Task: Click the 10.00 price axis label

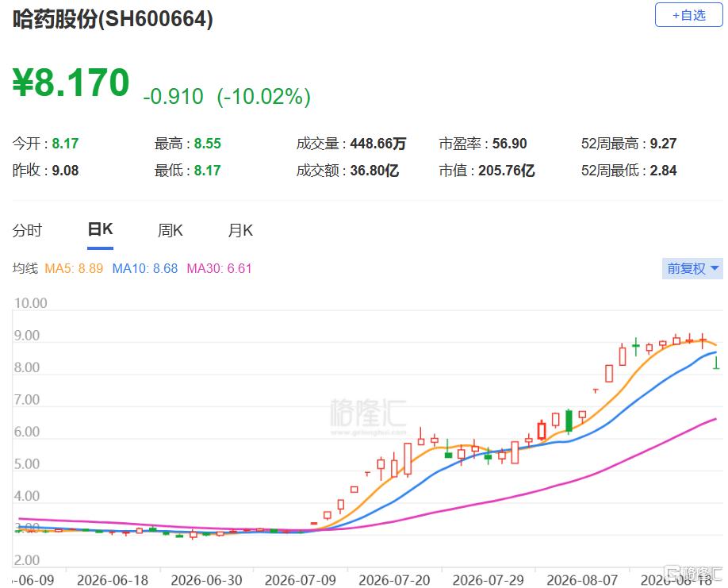Action: click(x=31, y=303)
